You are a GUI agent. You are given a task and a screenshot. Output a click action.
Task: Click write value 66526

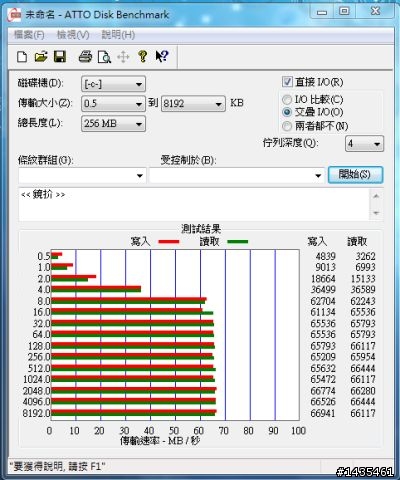click(x=323, y=402)
